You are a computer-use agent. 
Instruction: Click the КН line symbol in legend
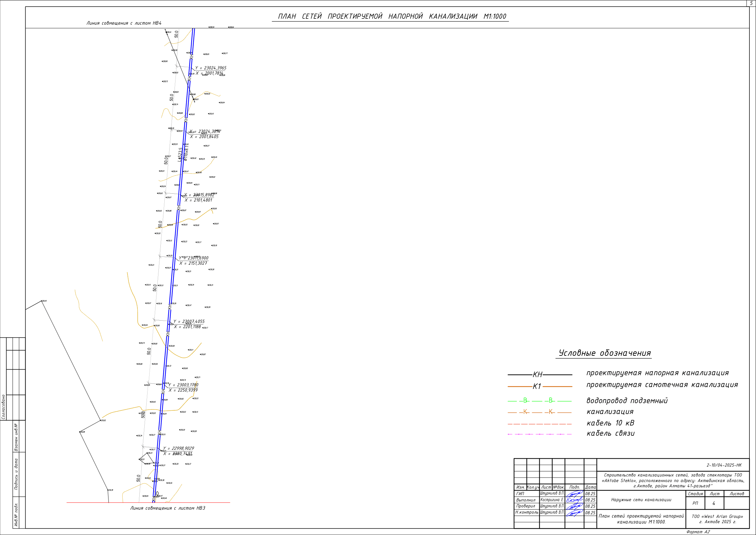(x=540, y=375)
